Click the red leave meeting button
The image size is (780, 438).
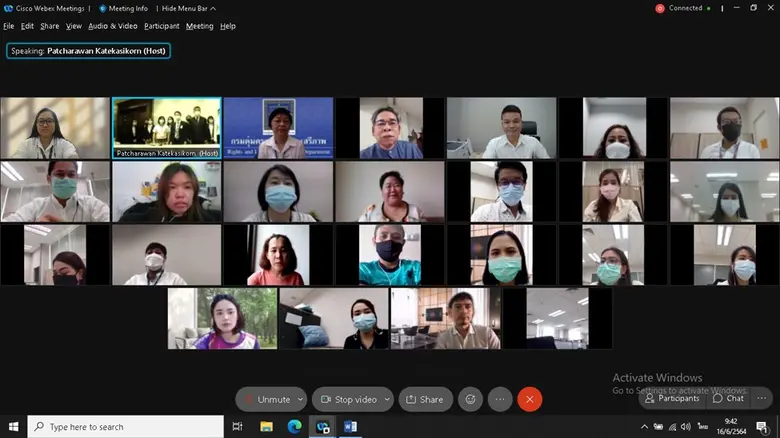click(530, 399)
